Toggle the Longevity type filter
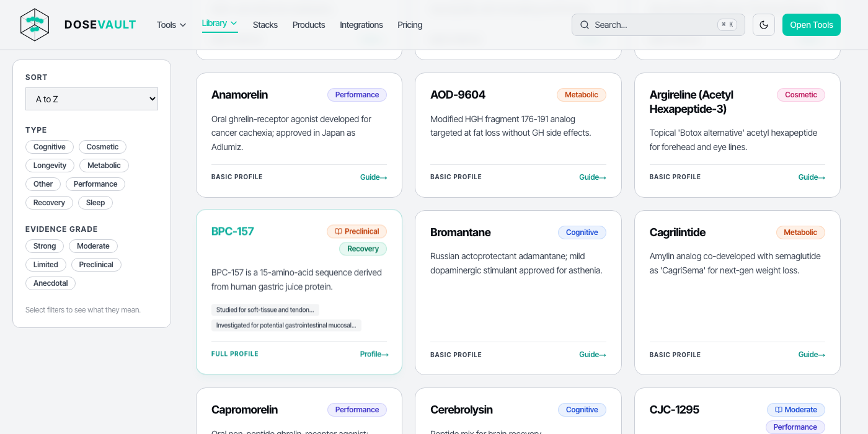This screenshot has height=434, width=868. (50, 166)
